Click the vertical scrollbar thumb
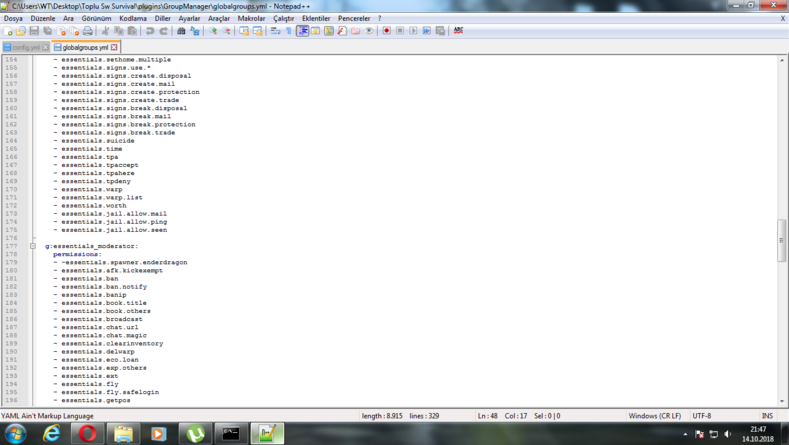The height and width of the screenshot is (445, 789). 782,240
